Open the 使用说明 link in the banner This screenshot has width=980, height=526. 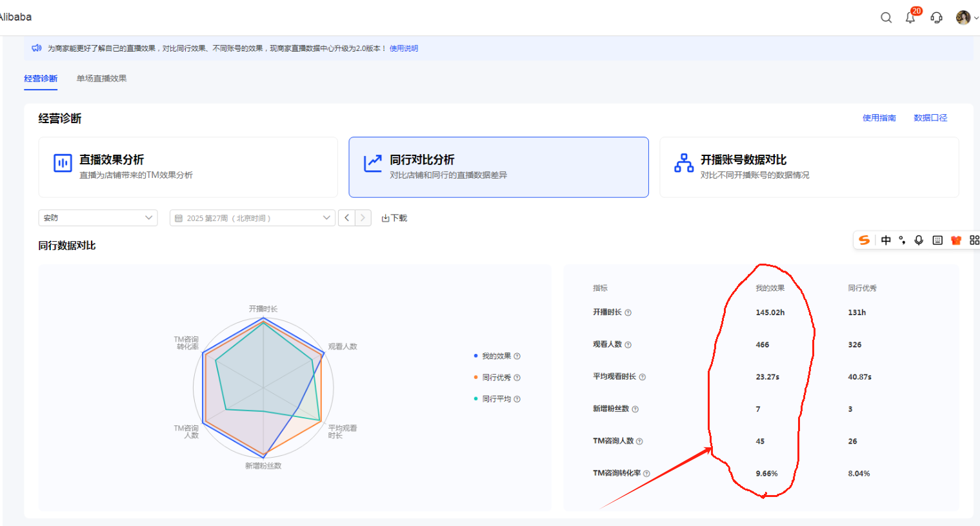404,48
